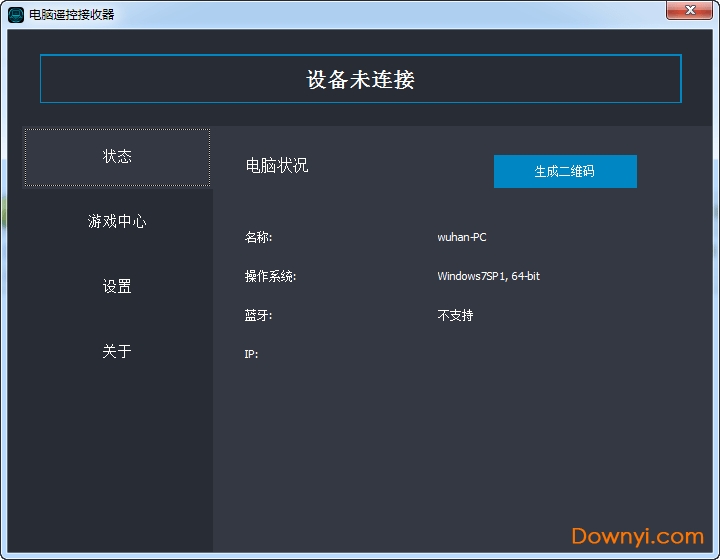The image size is (720, 560).
Task: Click the 电脑遥控接收器 window title text
Action: coord(72,15)
